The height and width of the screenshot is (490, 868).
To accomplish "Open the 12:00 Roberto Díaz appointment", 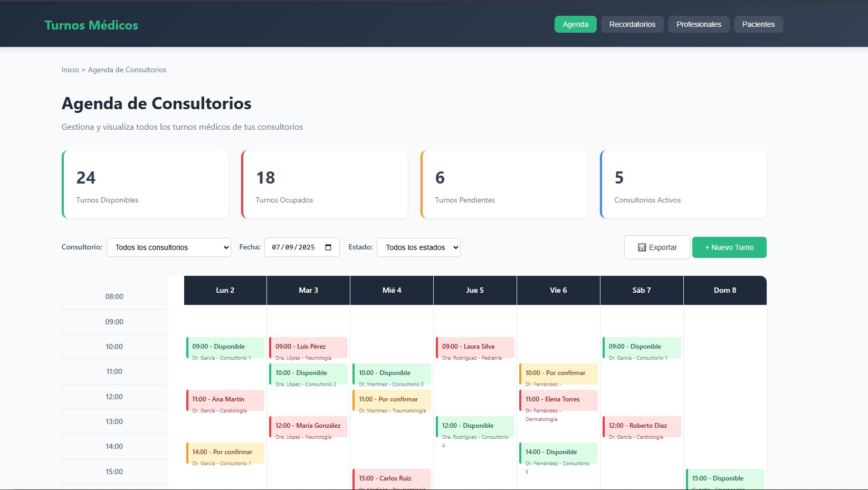I will 642,427.
